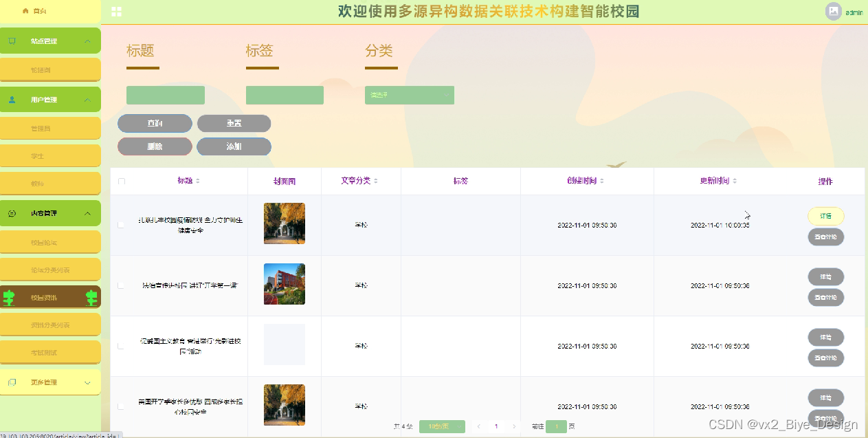The height and width of the screenshot is (438, 868).
Task: Open 资讯分类列表 menu item
Action: 50,325
